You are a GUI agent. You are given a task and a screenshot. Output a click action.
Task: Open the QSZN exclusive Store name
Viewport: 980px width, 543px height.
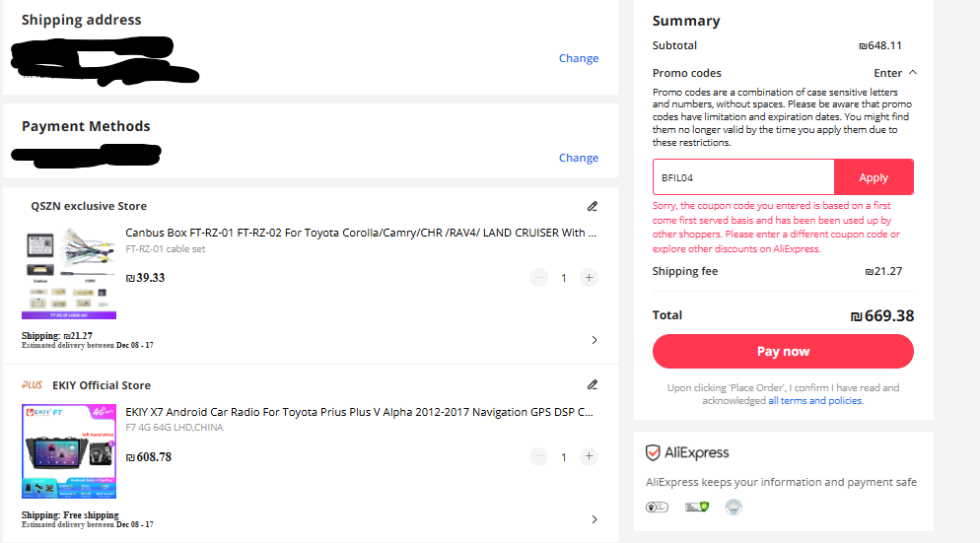click(89, 206)
